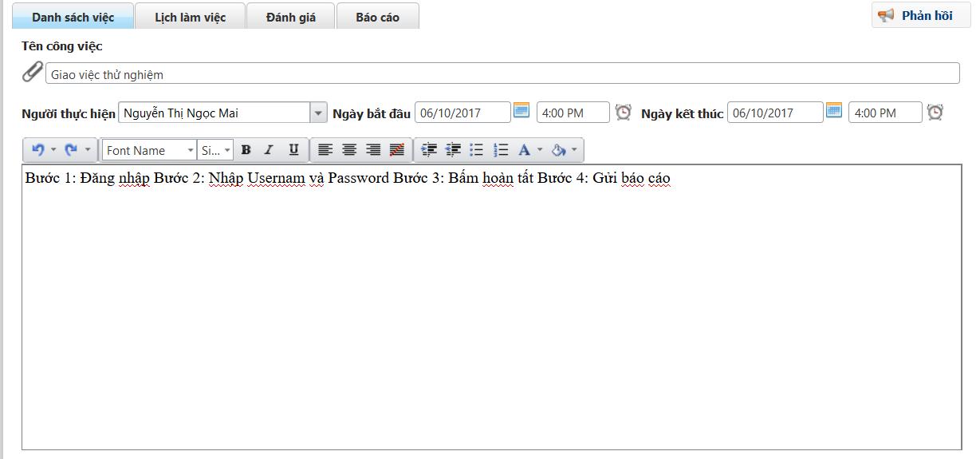Click the Outdent icon

click(x=453, y=150)
